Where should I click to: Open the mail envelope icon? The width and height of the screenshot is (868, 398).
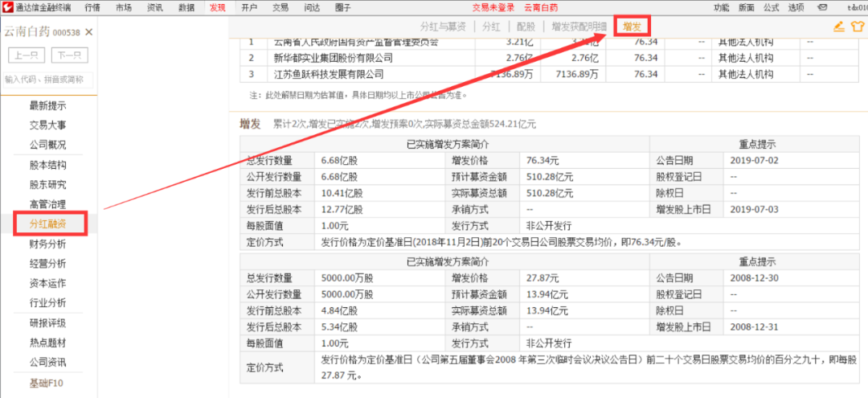pos(822,7)
